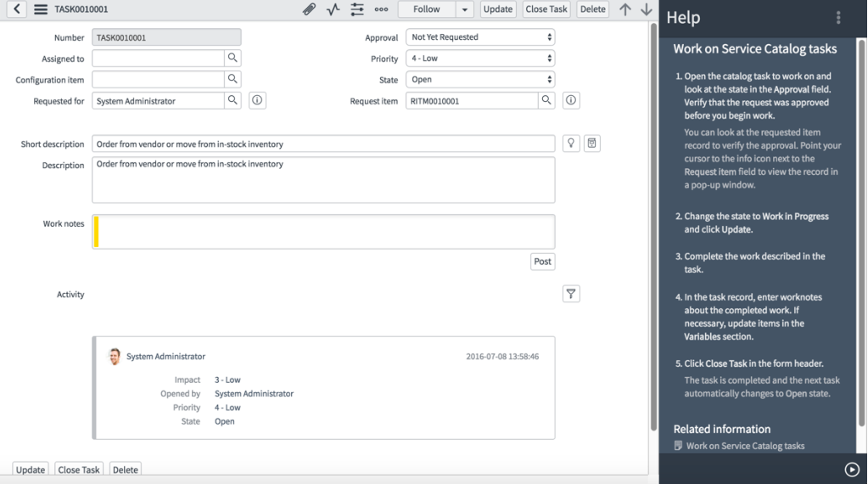The height and width of the screenshot is (484, 868).
Task: Click the paperclip attachments icon
Action: [x=309, y=9]
